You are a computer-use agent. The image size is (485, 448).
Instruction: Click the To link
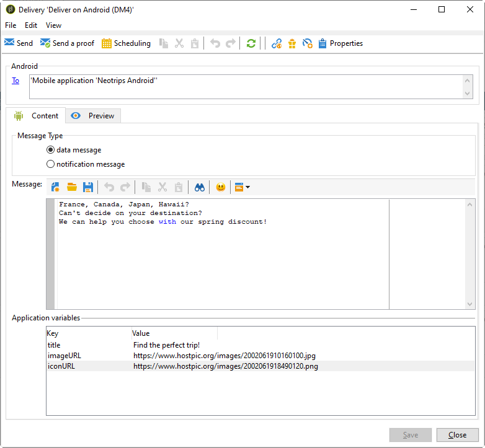[x=16, y=81]
